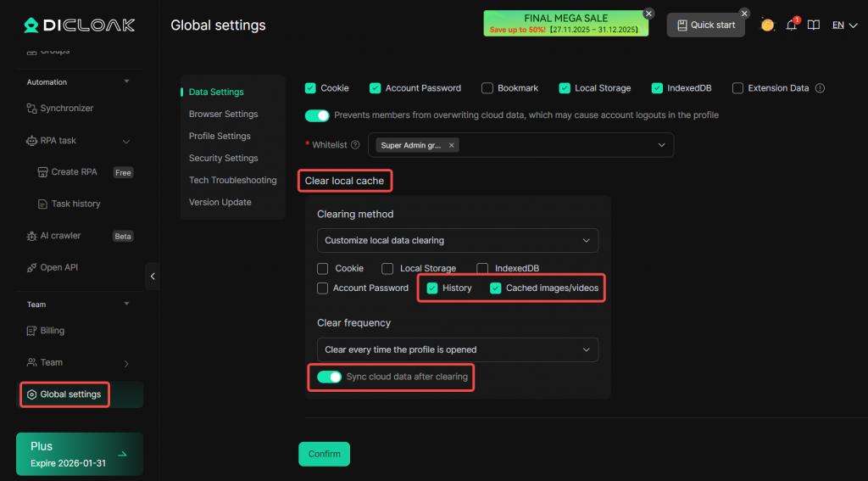Remove the Super Admin group tag

(x=452, y=145)
